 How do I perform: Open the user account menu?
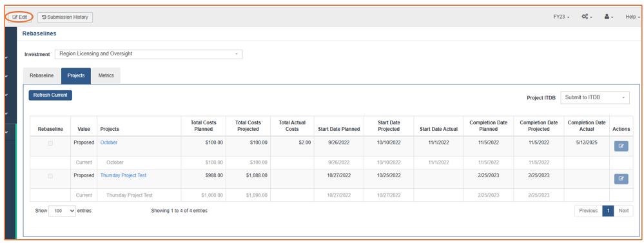tap(609, 17)
